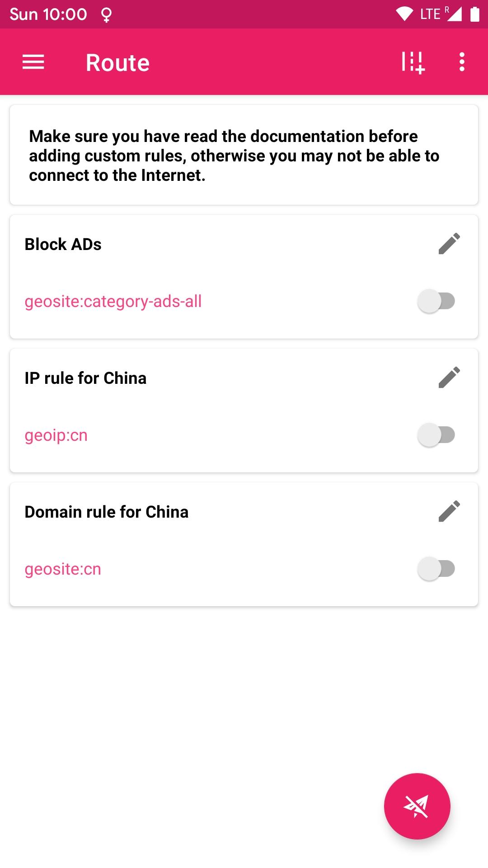
Task: Tap the paper plane connect button
Action: pyautogui.click(x=417, y=806)
